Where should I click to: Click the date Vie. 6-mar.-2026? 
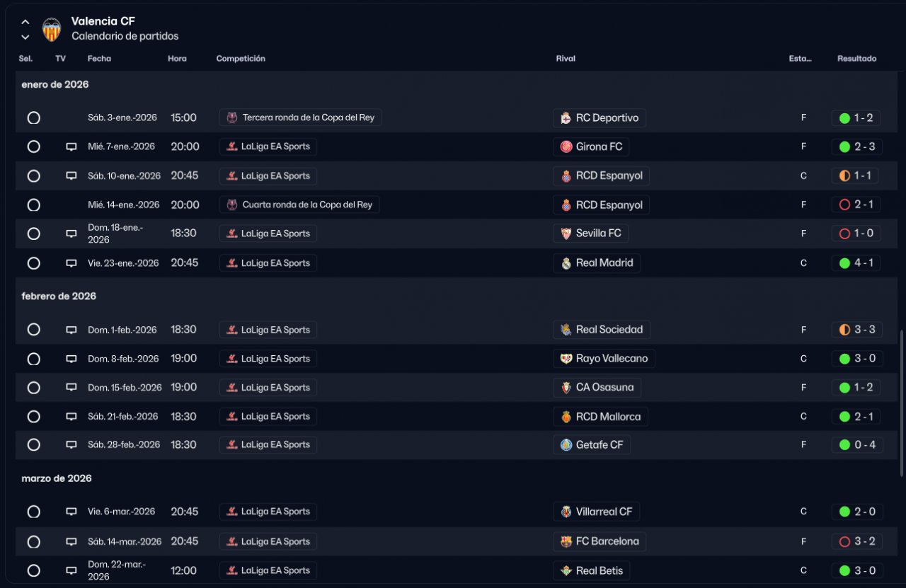[x=122, y=512]
